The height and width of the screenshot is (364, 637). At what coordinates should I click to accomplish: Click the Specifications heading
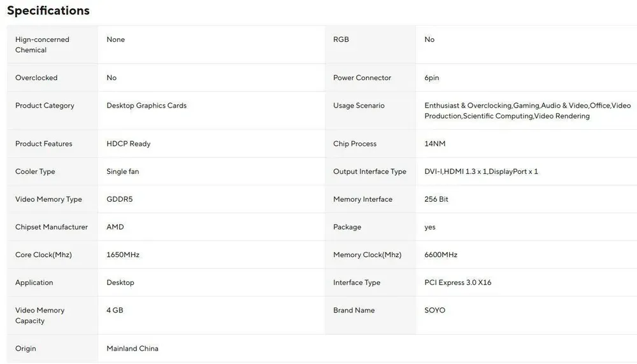(x=48, y=11)
